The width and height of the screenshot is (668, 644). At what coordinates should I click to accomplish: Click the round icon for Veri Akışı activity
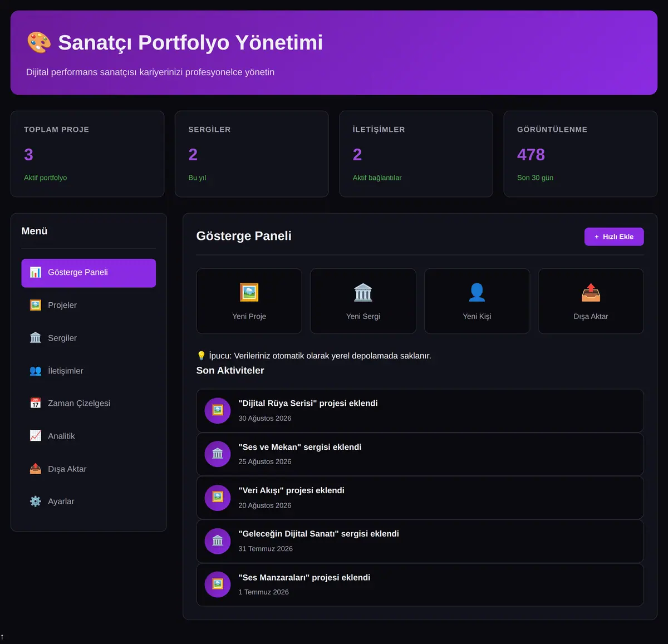coord(218,497)
